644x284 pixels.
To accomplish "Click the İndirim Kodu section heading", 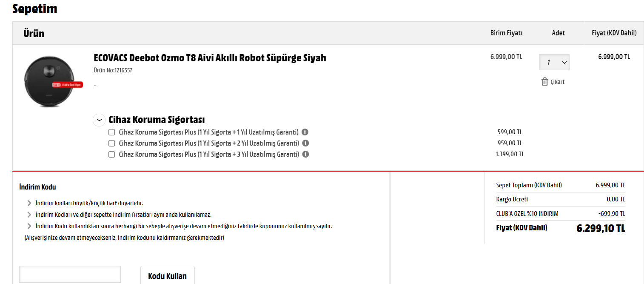I will click(x=37, y=187).
